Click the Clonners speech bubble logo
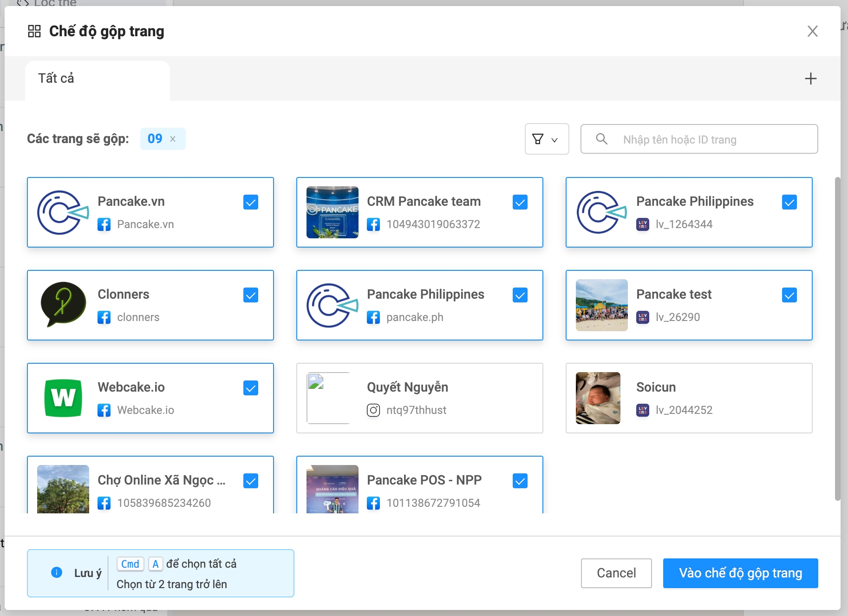848x616 pixels. point(63,304)
